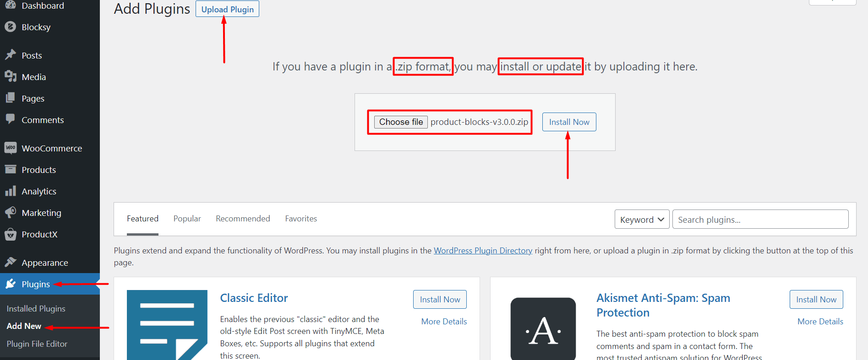Click the Marketing megaphone icon

coord(11,213)
